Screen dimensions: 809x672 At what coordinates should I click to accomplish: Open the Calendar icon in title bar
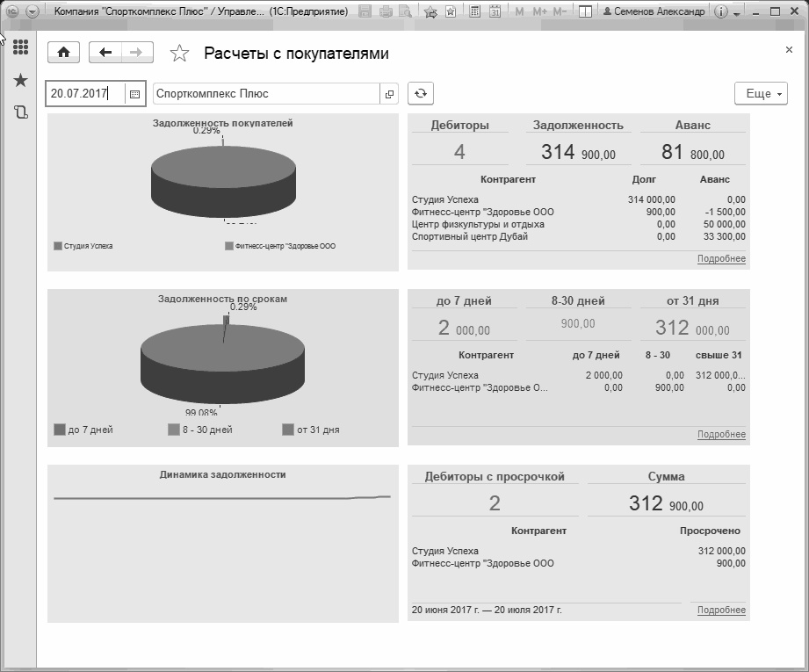pyautogui.click(x=495, y=11)
